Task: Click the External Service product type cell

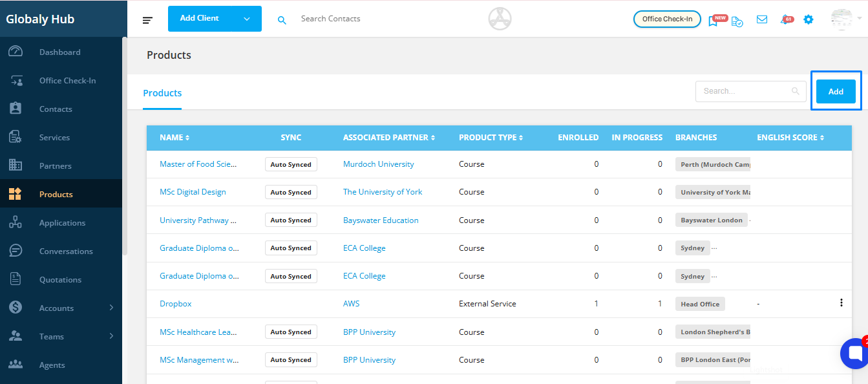Action: pos(487,304)
